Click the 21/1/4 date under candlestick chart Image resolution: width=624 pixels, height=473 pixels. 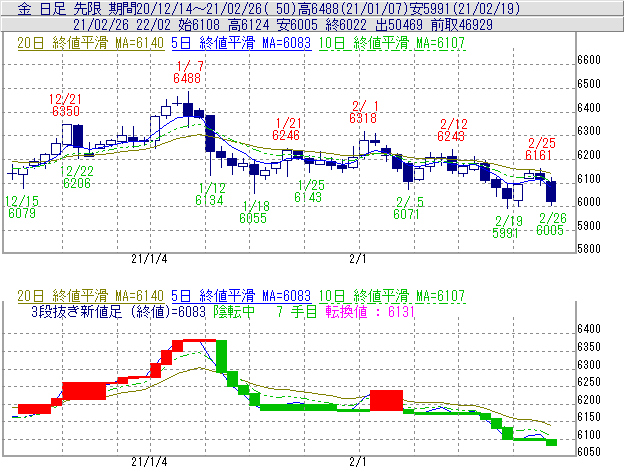[x=149, y=259]
